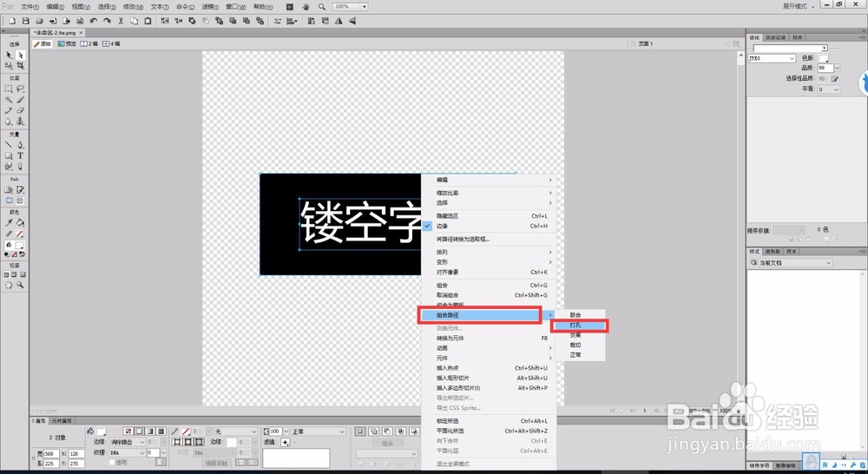Viewport: 868px width, 474px height.
Task: Select the Paint Bucket tool
Action: click(21, 222)
